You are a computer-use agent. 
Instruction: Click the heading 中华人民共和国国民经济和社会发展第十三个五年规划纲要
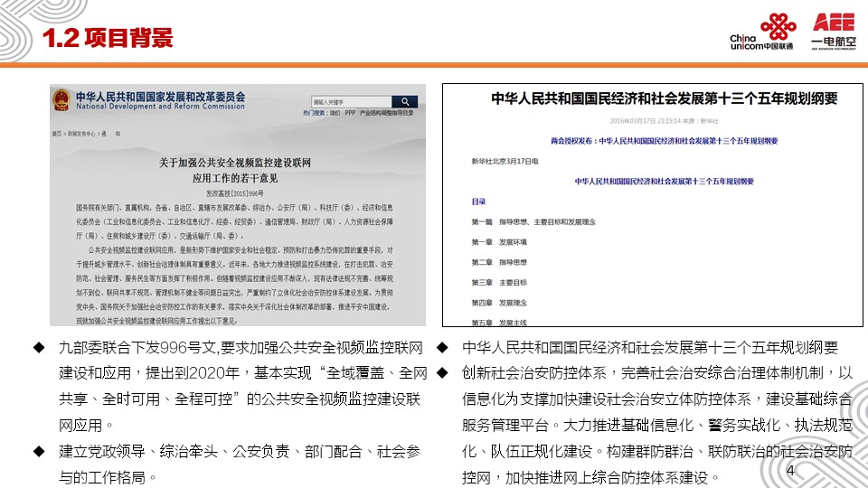click(x=665, y=99)
